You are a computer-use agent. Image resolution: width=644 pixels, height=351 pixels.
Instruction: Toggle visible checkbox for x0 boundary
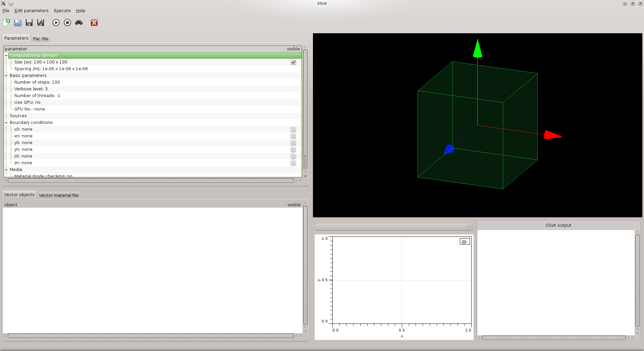click(x=293, y=129)
